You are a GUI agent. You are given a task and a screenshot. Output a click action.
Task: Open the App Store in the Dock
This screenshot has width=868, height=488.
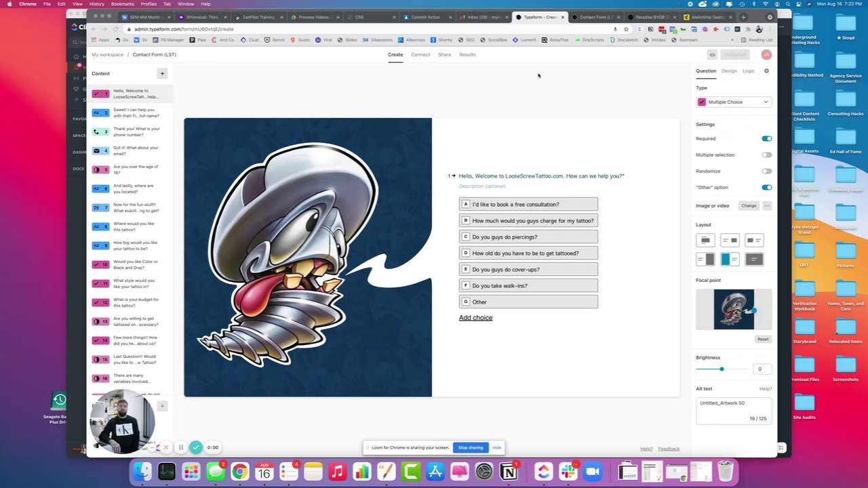click(435, 471)
